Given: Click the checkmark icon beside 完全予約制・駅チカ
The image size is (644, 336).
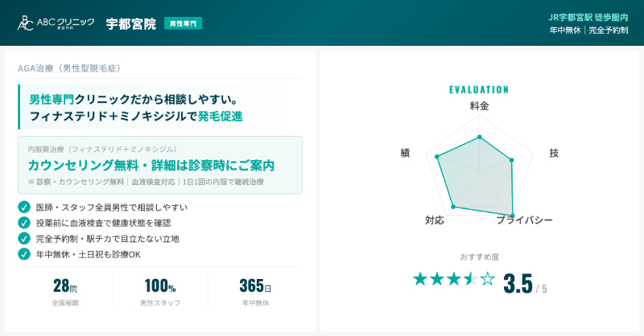Looking at the screenshot, I should tap(24, 239).
